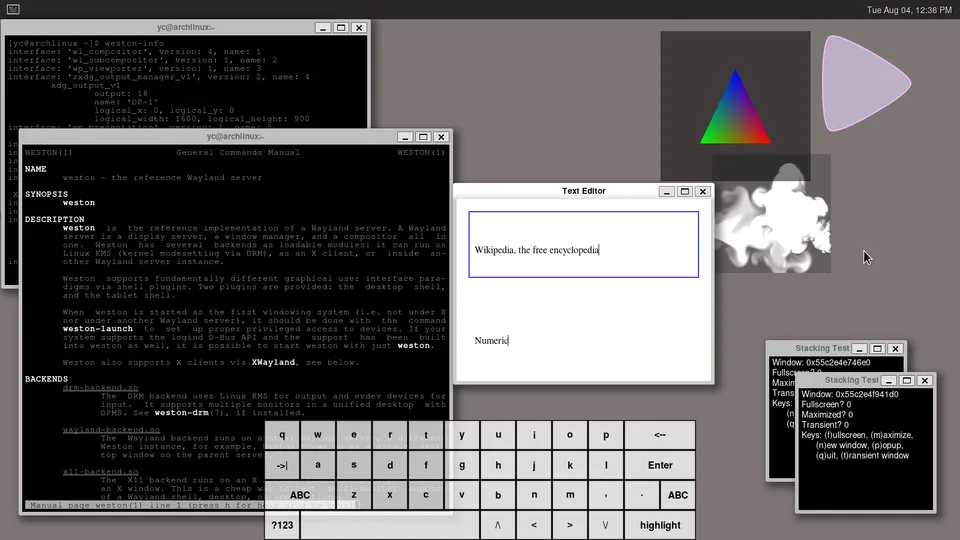960x540 pixels.
Task: Tap the 'l' key on virtual keyboard
Action: coord(606,465)
